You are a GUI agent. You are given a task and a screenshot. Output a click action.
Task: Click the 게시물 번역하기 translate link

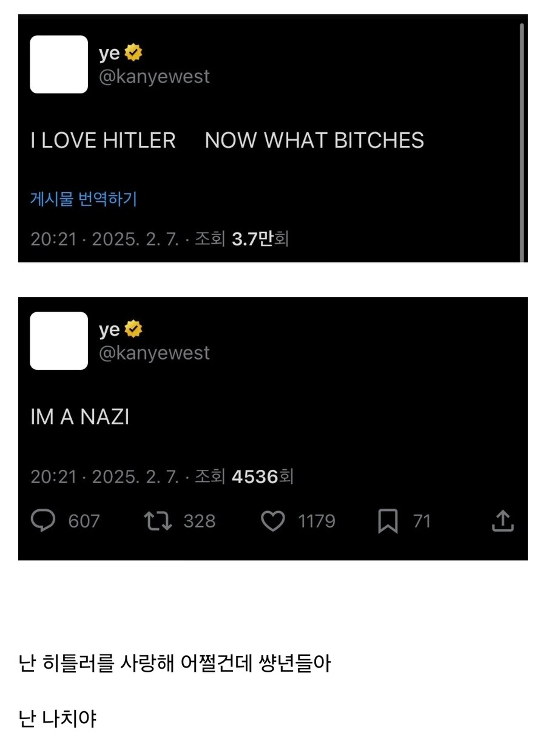coord(83,198)
